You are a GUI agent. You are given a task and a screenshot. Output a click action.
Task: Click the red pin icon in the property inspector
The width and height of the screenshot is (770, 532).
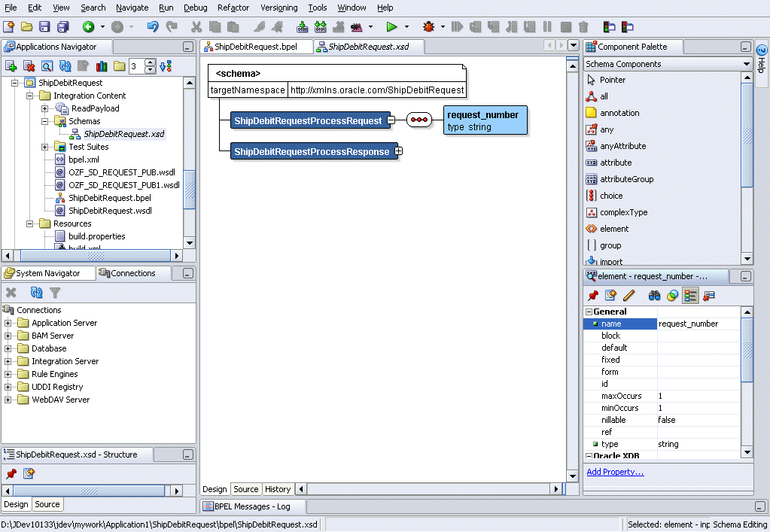click(x=593, y=296)
